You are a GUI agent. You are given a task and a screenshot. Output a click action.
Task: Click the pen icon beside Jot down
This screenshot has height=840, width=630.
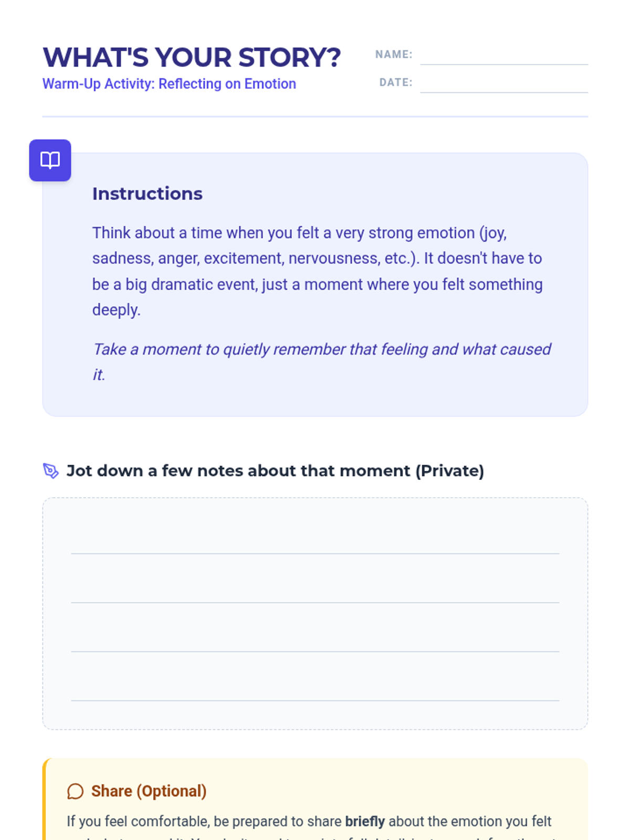[51, 471]
